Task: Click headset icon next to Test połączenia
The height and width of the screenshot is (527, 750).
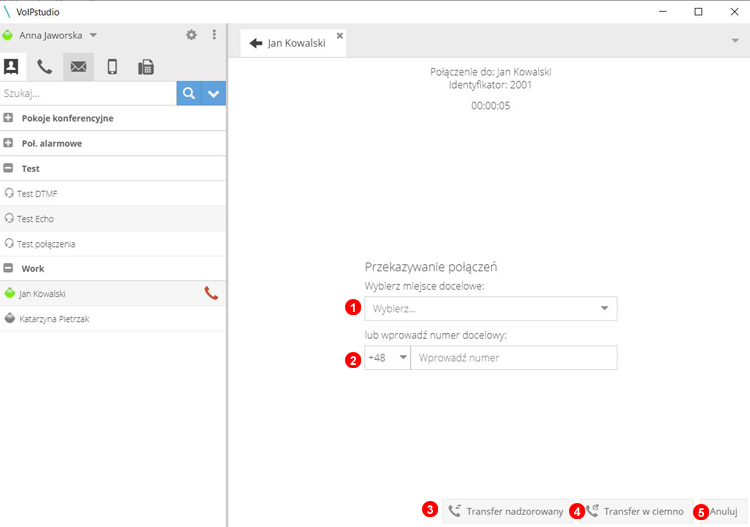Action: coord(9,243)
